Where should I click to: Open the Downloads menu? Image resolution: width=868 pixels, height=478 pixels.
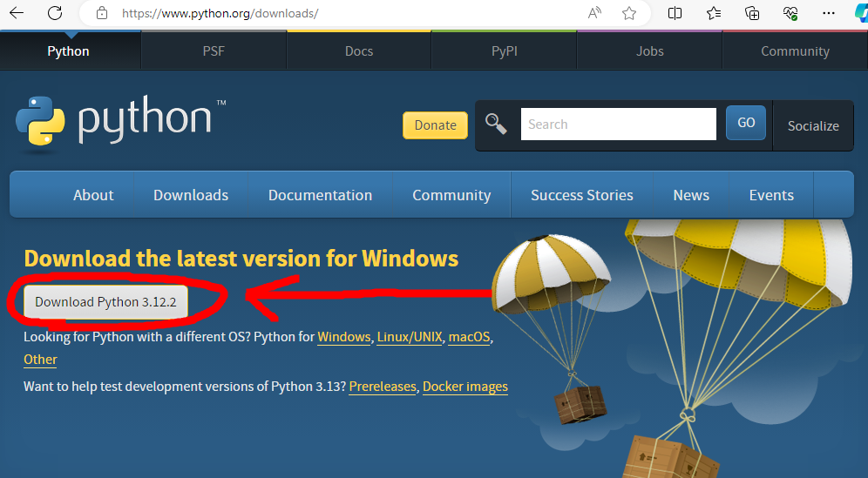pyautogui.click(x=191, y=195)
